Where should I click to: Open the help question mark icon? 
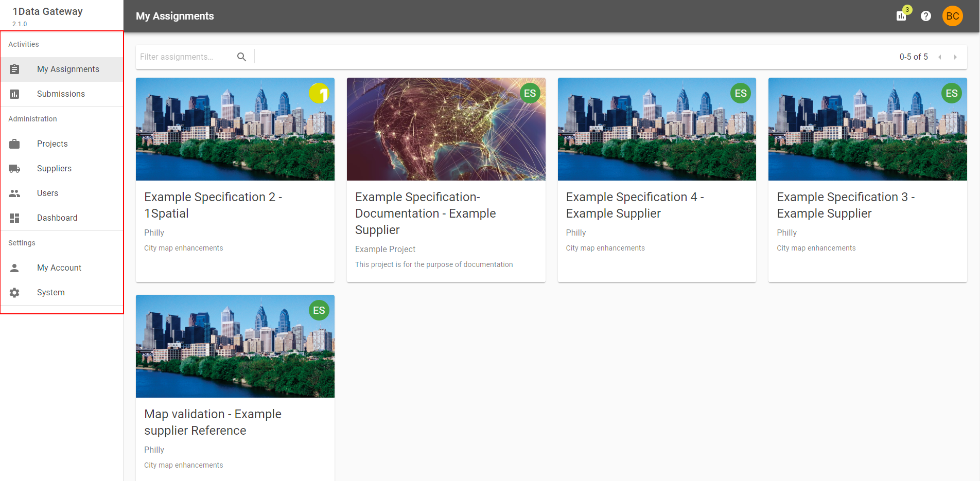pyautogui.click(x=925, y=16)
